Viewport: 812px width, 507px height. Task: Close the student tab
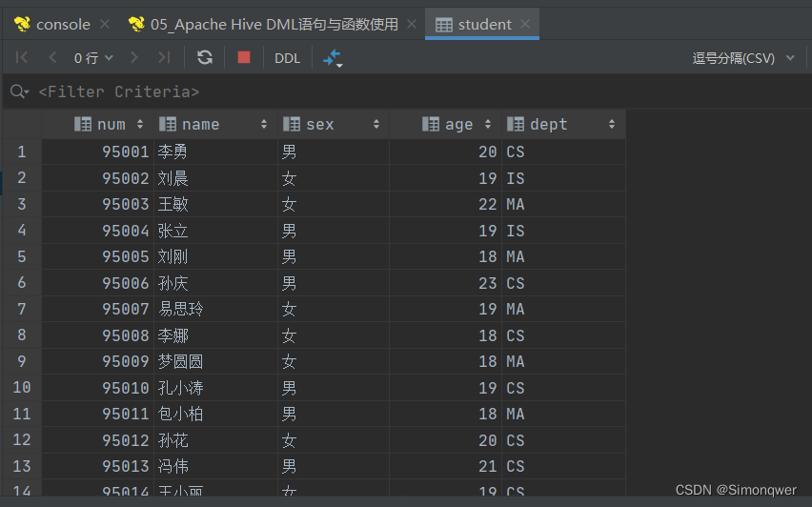coord(525,24)
